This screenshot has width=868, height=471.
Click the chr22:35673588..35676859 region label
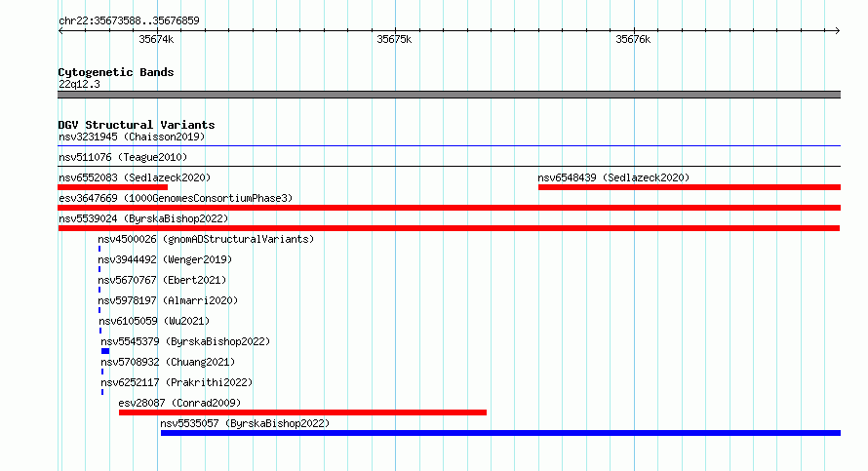[x=129, y=20]
